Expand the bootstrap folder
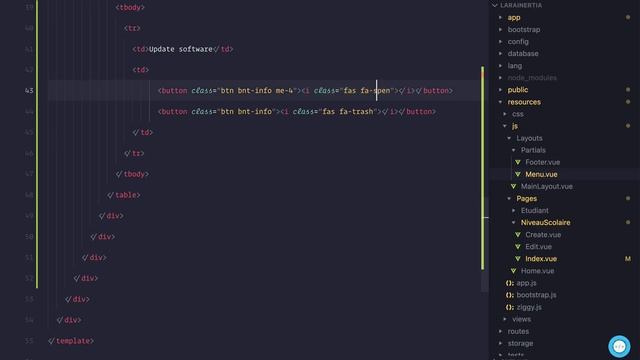Screen dimensions: 640x360 click(500, 29)
